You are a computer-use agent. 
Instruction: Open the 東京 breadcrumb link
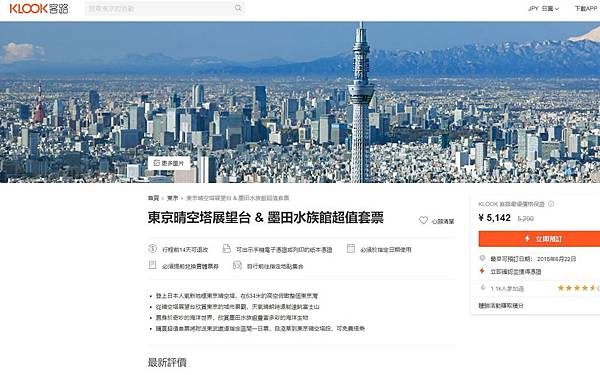[173, 198]
